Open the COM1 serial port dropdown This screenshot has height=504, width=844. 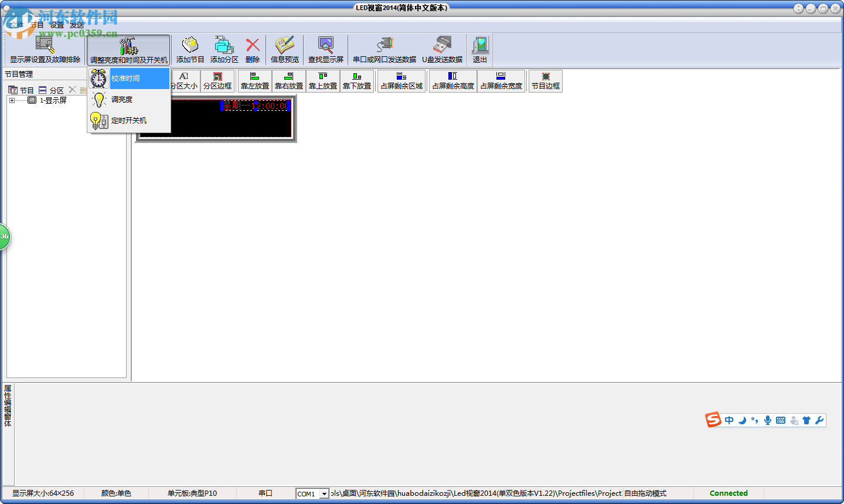(324, 494)
